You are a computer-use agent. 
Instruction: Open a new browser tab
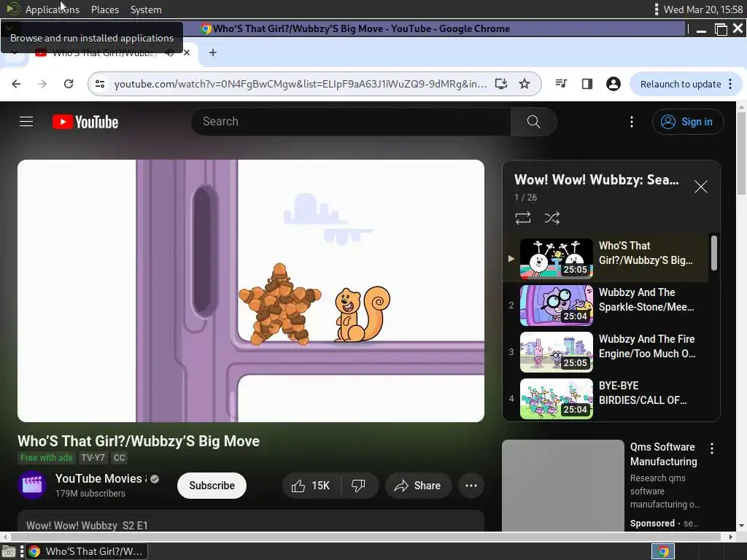coord(213,52)
